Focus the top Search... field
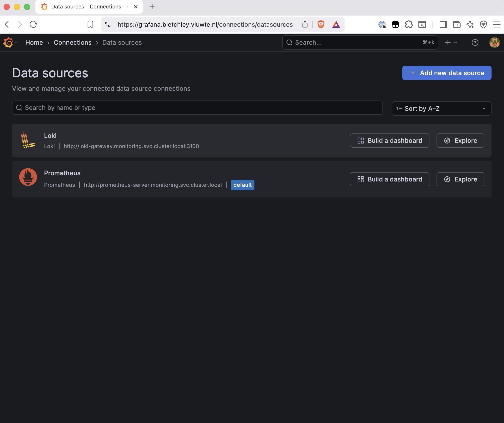Viewport: 504px width, 423px height. [360, 42]
